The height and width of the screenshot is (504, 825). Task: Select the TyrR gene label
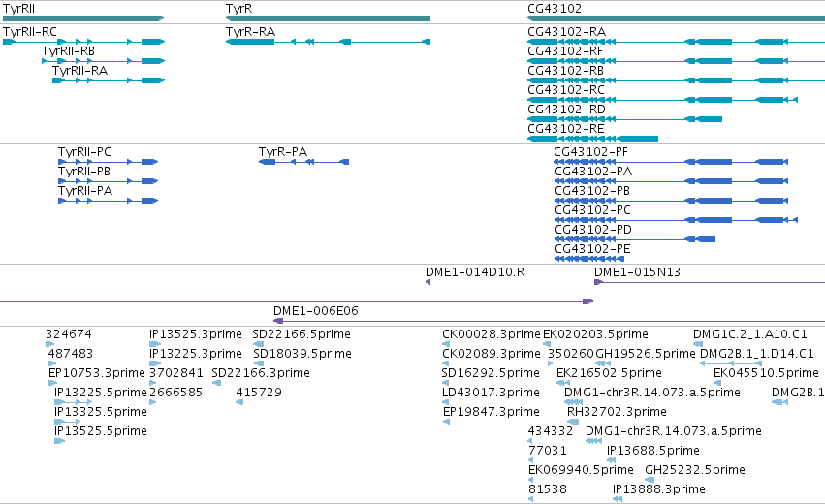pyautogui.click(x=238, y=9)
